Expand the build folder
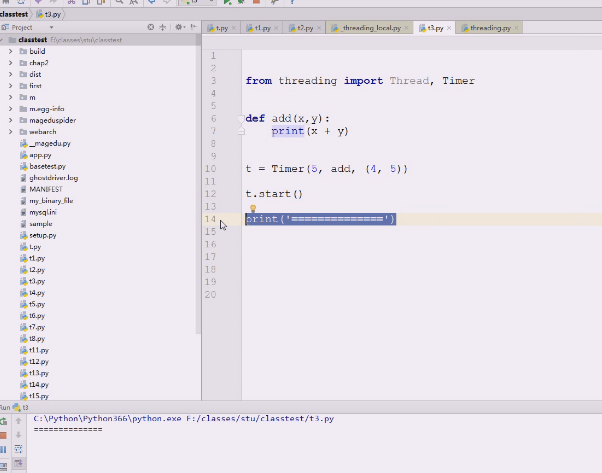 pyautogui.click(x=10, y=51)
